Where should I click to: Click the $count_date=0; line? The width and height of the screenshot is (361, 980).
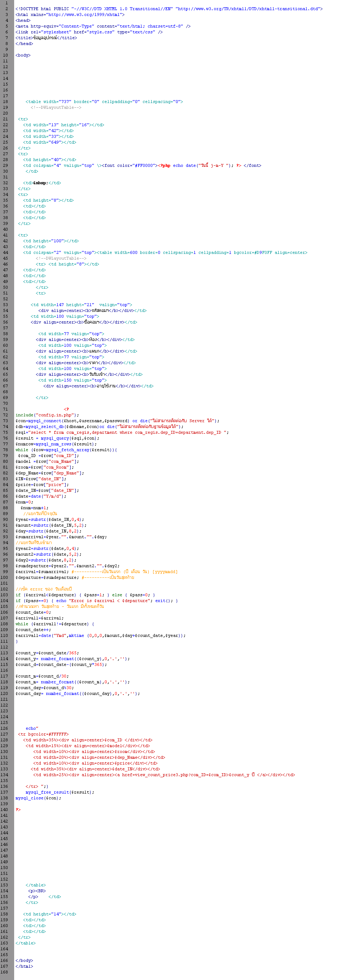click(33, 612)
